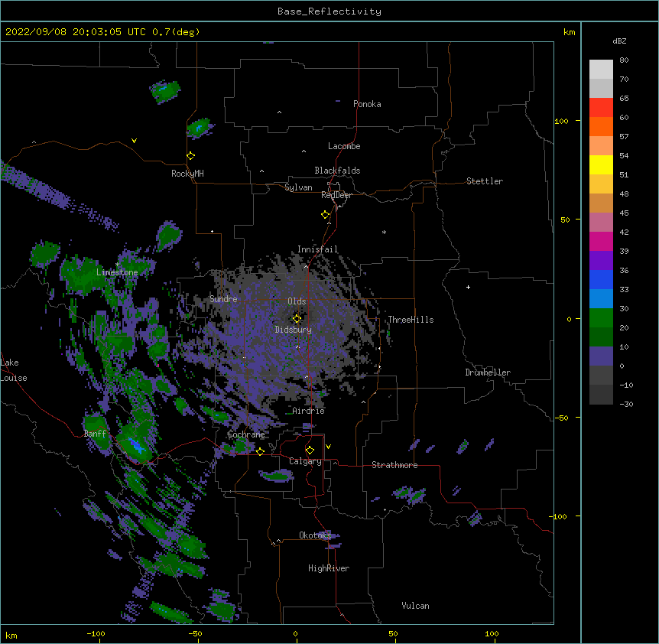Image resolution: width=659 pixels, height=644 pixels.
Task: Select the blue 36 dBZ legend swatch
Action: 601,279
